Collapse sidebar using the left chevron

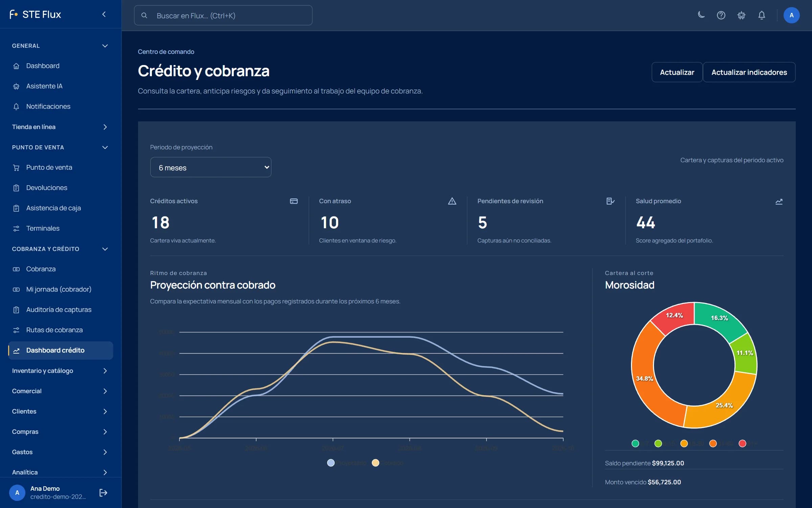click(104, 14)
